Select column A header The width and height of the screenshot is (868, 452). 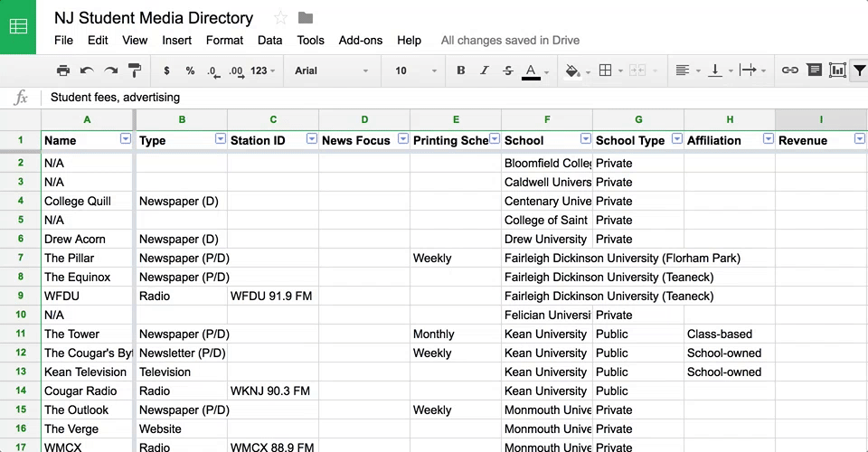[87, 119]
